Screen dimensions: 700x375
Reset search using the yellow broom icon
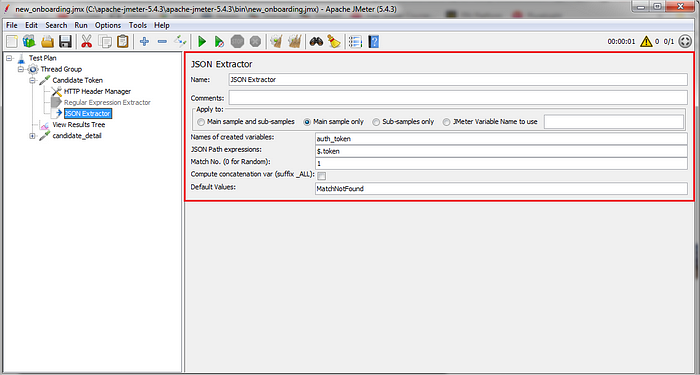tap(333, 42)
